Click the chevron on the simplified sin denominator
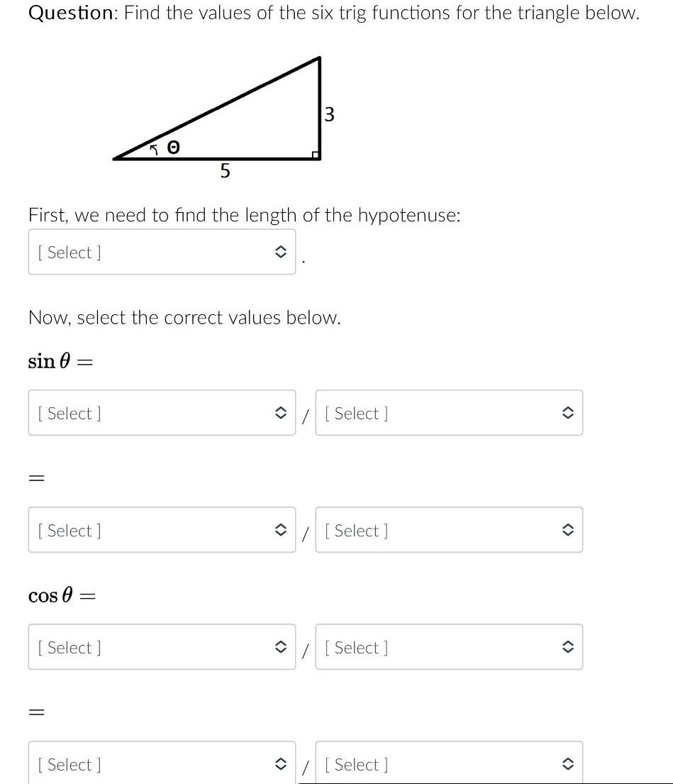Image resolution: width=673 pixels, height=784 pixels. point(568,529)
